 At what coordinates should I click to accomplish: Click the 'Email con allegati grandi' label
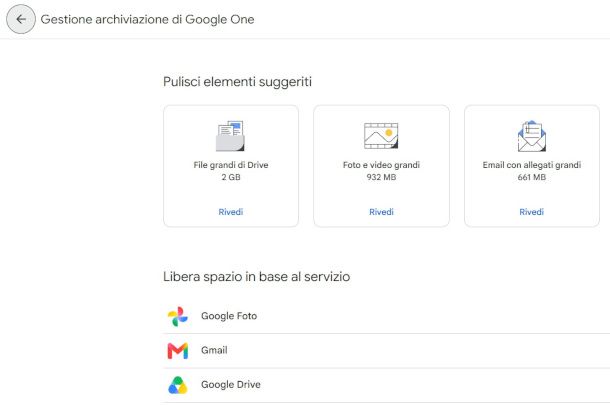pyautogui.click(x=532, y=165)
